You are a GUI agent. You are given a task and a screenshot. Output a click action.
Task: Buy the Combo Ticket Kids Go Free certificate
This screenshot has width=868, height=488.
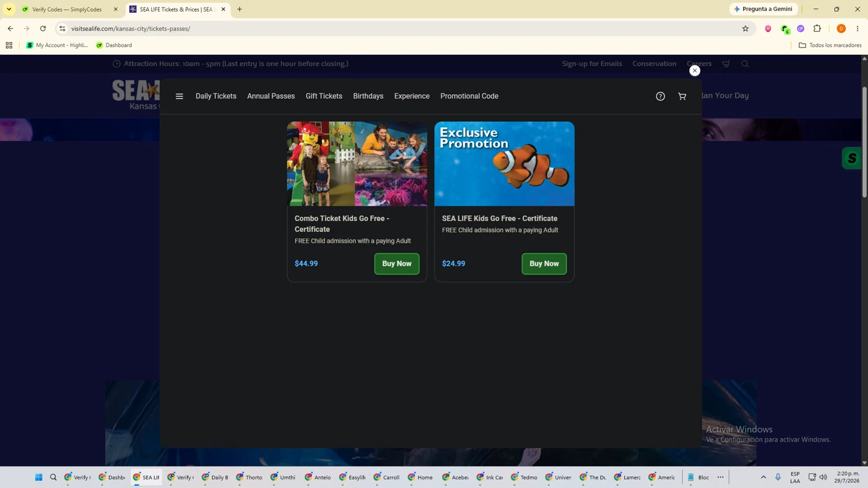pyautogui.click(x=396, y=264)
